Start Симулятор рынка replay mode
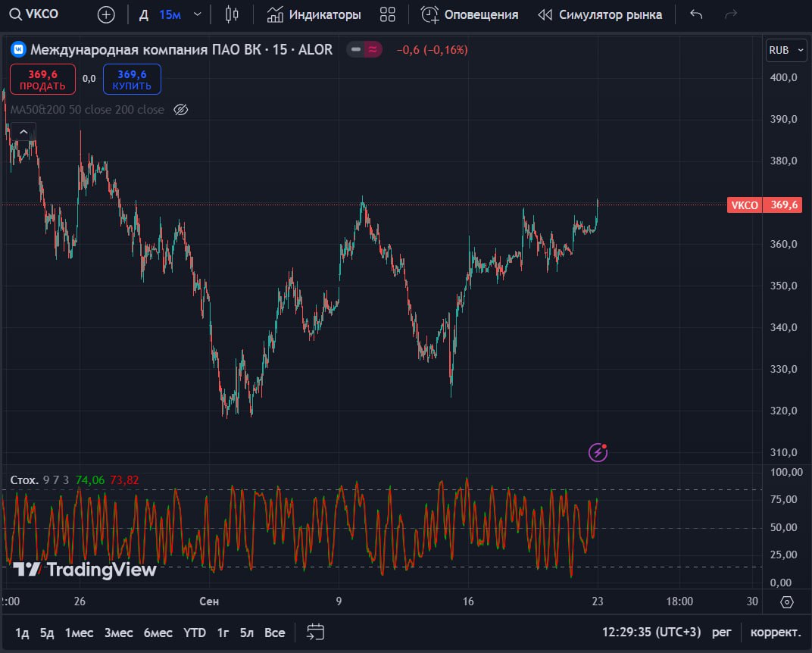Screen dimensions: 812x653 pos(600,14)
